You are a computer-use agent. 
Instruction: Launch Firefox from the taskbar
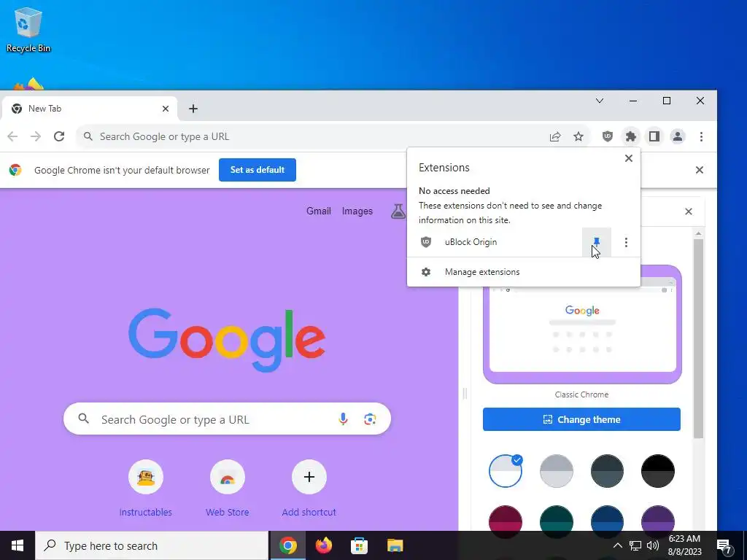click(x=324, y=545)
